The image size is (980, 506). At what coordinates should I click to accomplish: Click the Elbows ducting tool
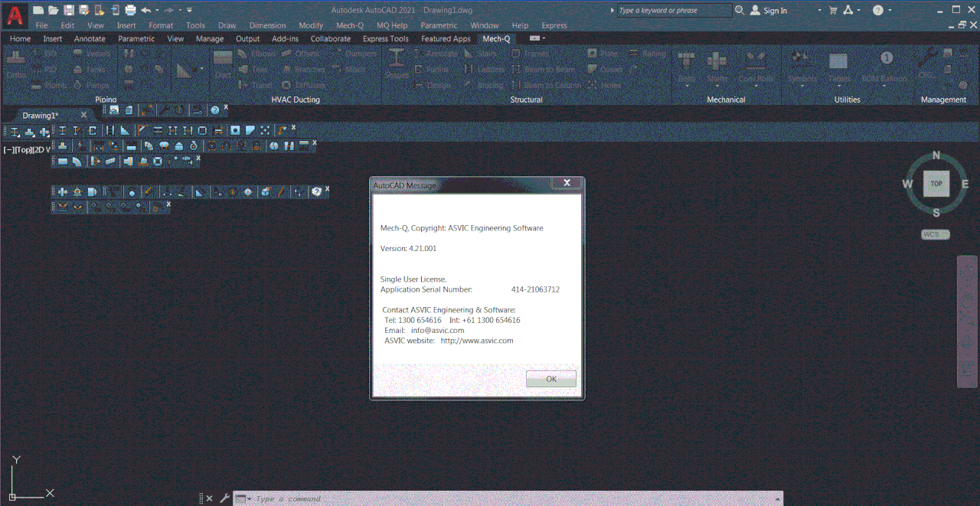tap(257, 54)
